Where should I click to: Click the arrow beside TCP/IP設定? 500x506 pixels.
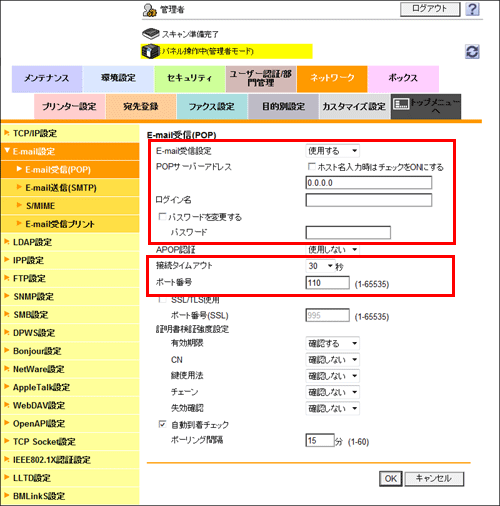coord(7,133)
